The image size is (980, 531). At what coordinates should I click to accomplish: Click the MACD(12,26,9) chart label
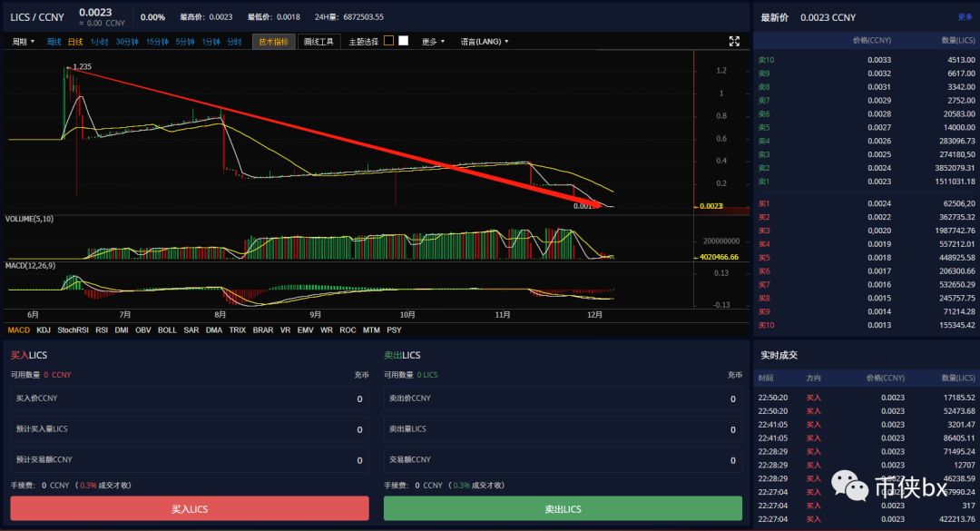30,266
